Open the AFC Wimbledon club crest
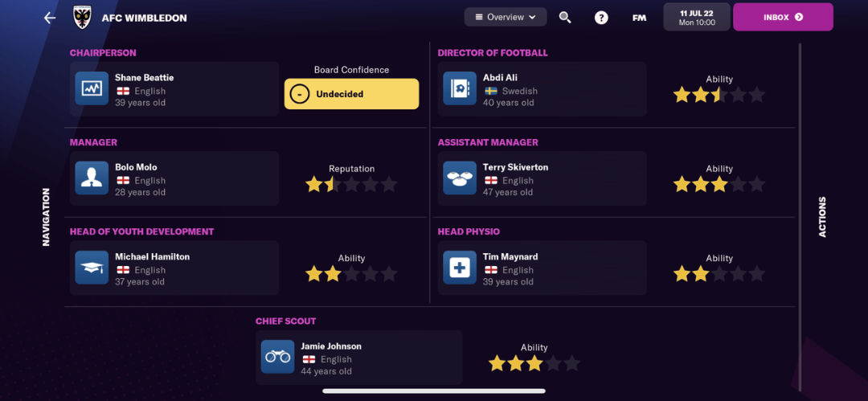The width and height of the screenshot is (868, 401). (x=83, y=18)
